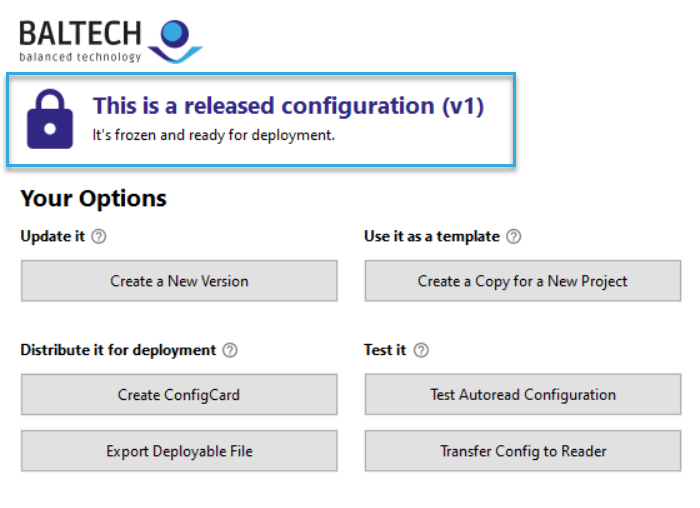Click the blue sphere in BALTECH logo
Screen dimensions: 700x508
tap(175, 33)
